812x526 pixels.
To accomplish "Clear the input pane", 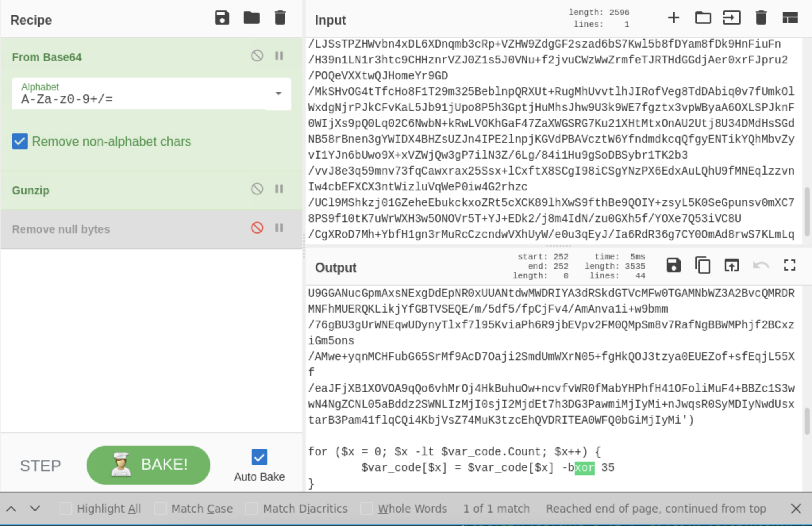I will pos(761,17).
